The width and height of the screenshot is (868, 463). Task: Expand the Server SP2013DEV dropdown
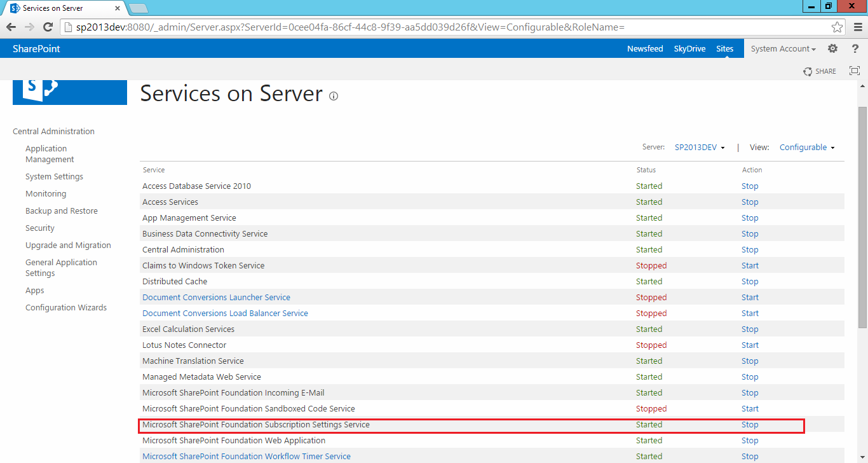[700, 148]
